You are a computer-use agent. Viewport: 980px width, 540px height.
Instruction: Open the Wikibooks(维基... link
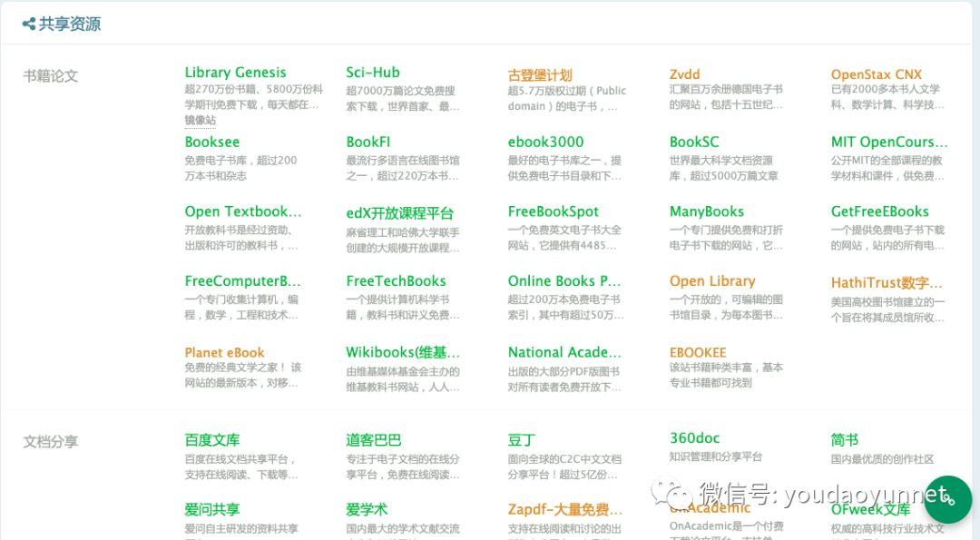[403, 352]
